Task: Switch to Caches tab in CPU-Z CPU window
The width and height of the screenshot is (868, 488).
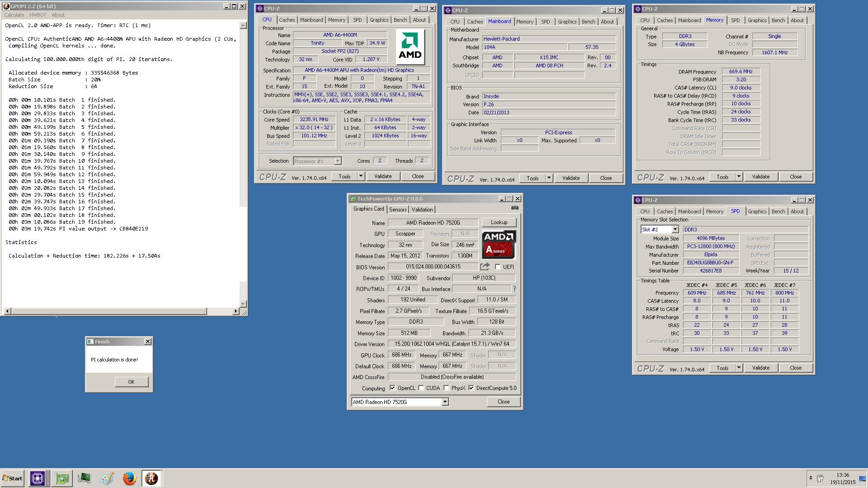Action: coord(287,20)
